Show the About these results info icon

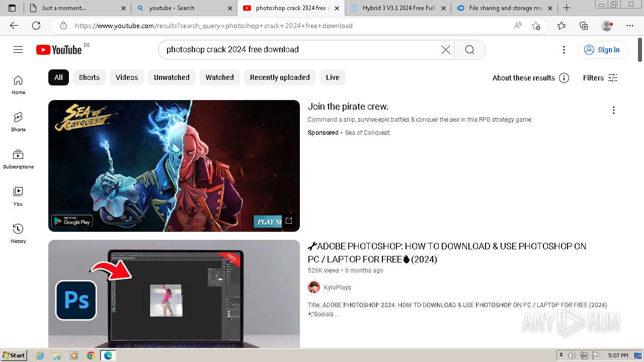[564, 78]
